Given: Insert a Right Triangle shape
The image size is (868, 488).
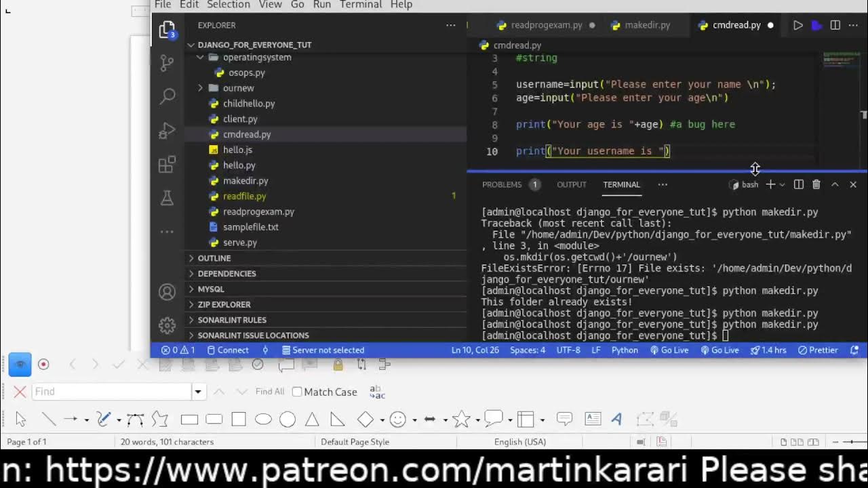Looking at the screenshot, I should point(337,420).
